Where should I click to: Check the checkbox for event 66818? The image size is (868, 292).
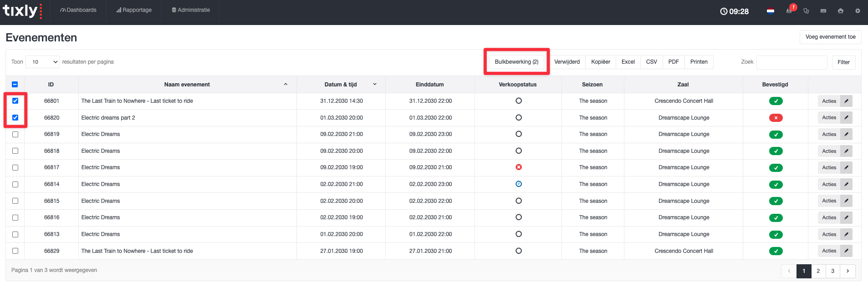pos(15,151)
